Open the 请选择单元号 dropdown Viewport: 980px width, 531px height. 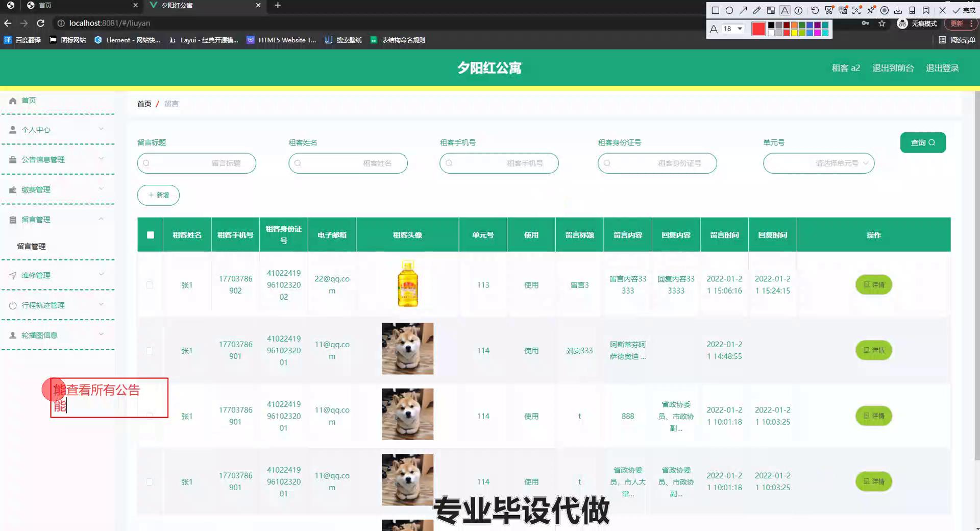coord(818,163)
